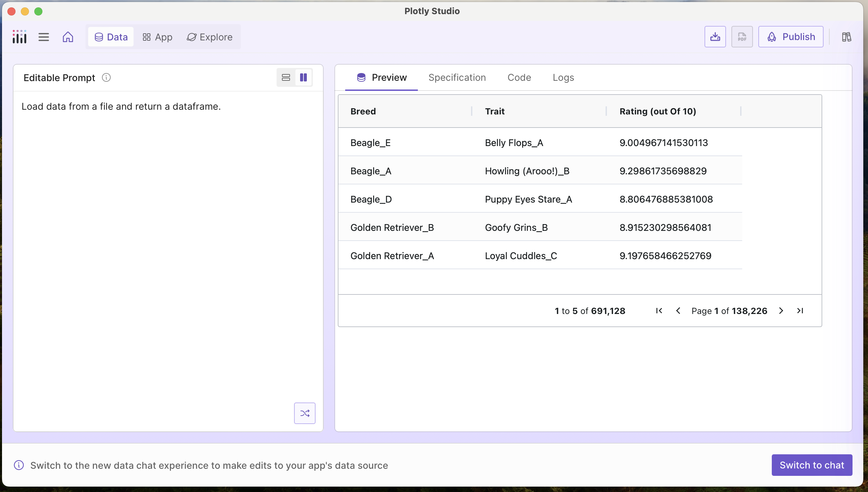Image resolution: width=868 pixels, height=492 pixels.
Task: Click the shuffle prompt icon button
Action: tap(304, 413)
